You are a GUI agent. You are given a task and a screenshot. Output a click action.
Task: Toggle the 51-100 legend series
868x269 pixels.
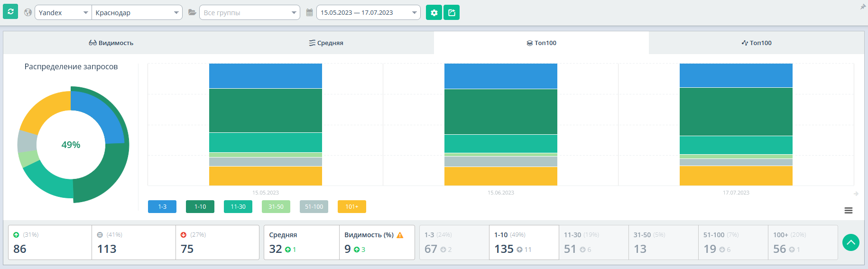(314, 206)
